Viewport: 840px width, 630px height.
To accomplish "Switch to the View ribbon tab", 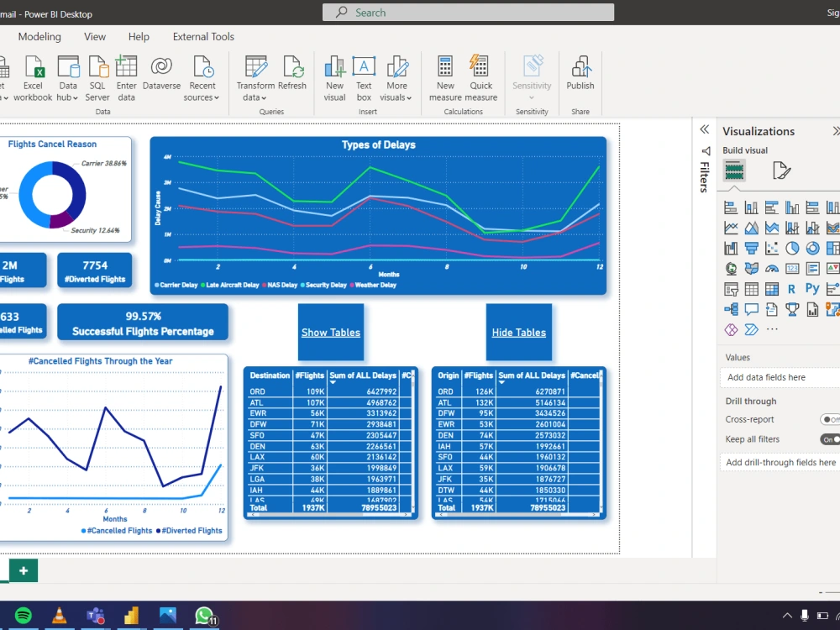I will click(94, 37).
